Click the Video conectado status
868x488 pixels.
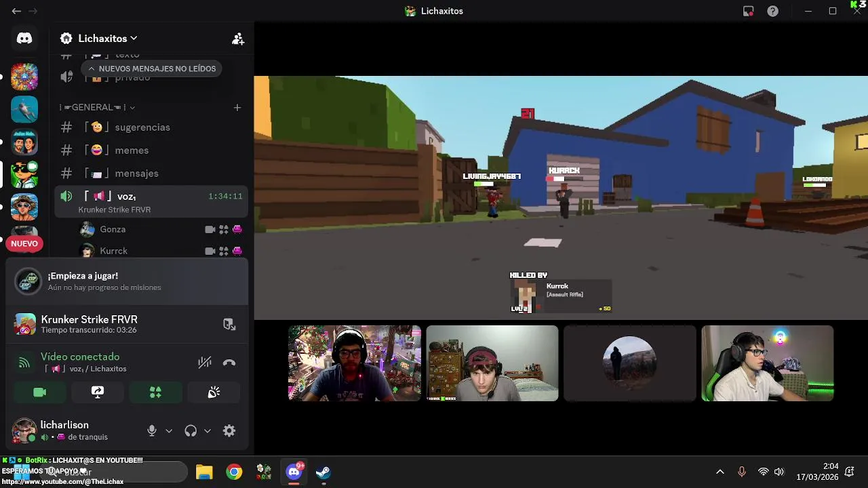[80, 357]
